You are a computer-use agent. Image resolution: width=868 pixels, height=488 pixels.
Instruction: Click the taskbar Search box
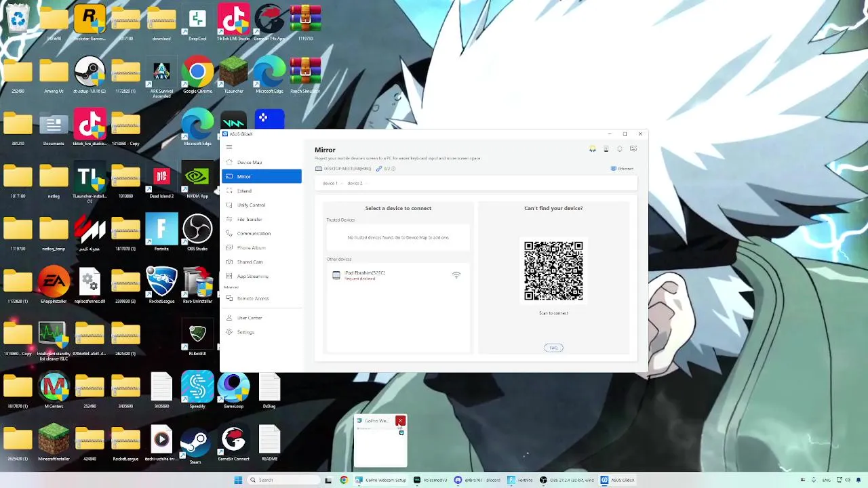click(282, 480)
